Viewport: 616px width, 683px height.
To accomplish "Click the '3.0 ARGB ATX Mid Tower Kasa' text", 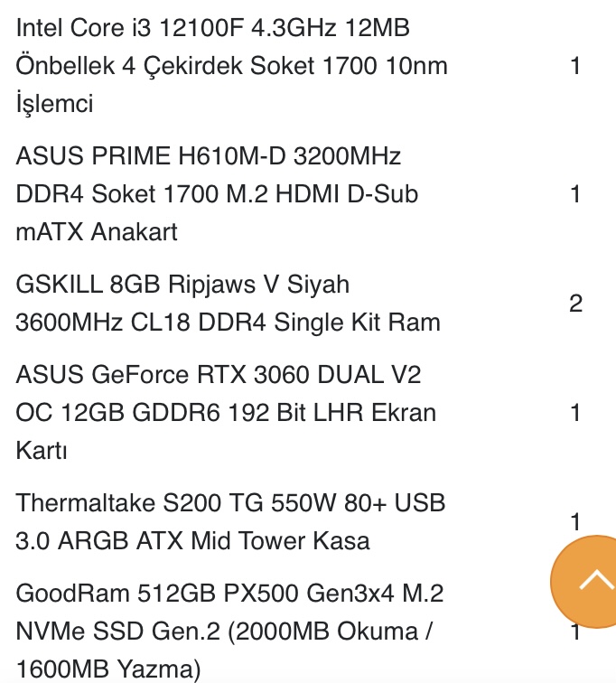I will pos(192,541).
